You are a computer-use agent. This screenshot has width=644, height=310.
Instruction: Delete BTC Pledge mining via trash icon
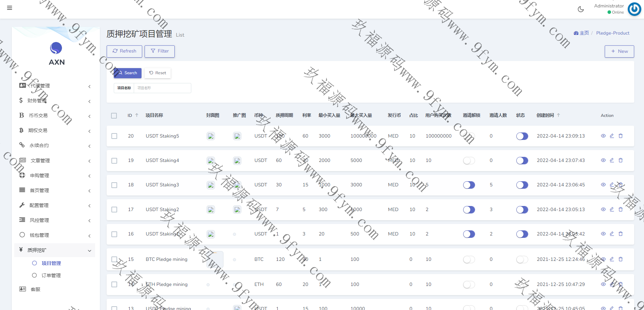pos(621,259)
